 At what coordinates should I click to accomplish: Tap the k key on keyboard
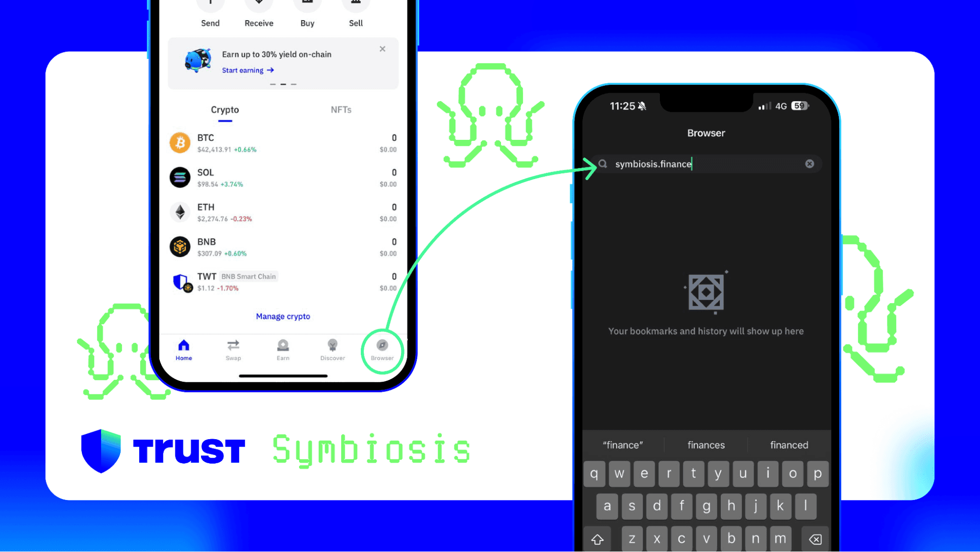pos(780,506)
